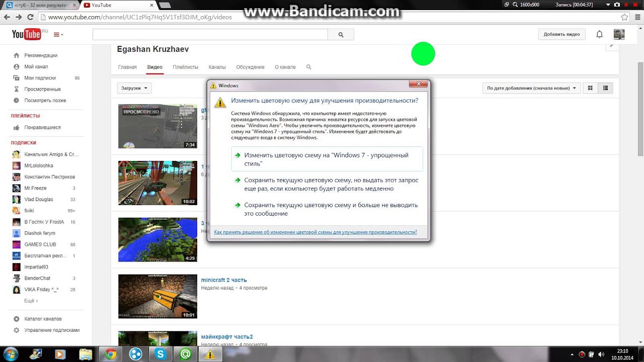Close the Windows color scheme dialog
The image size is (644, 362).
419,84
